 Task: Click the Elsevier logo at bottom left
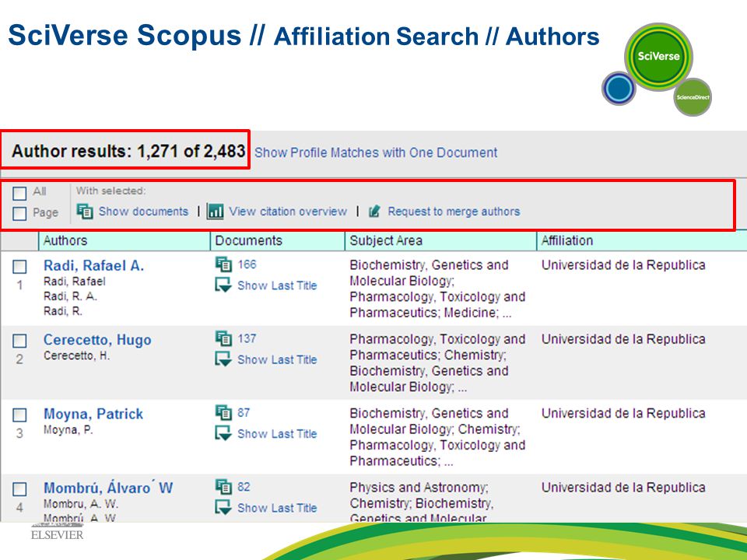tap(57, 532)
